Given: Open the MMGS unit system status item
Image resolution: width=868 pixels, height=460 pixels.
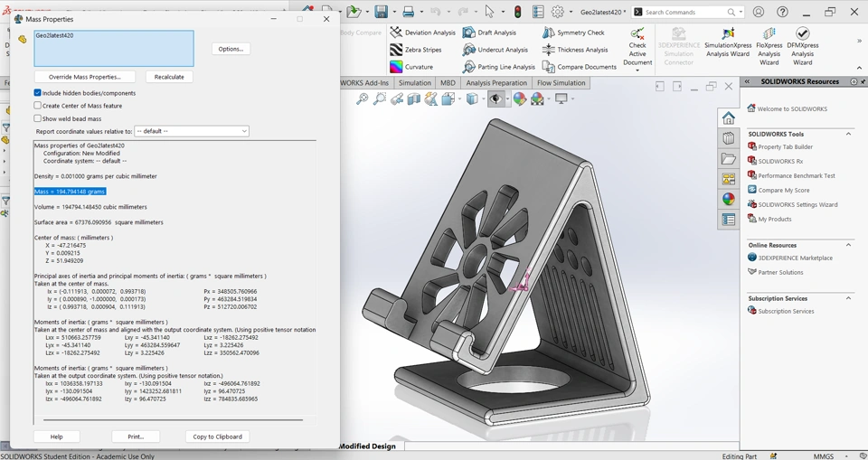Looking at the screenshot, I should click(824, 456).
